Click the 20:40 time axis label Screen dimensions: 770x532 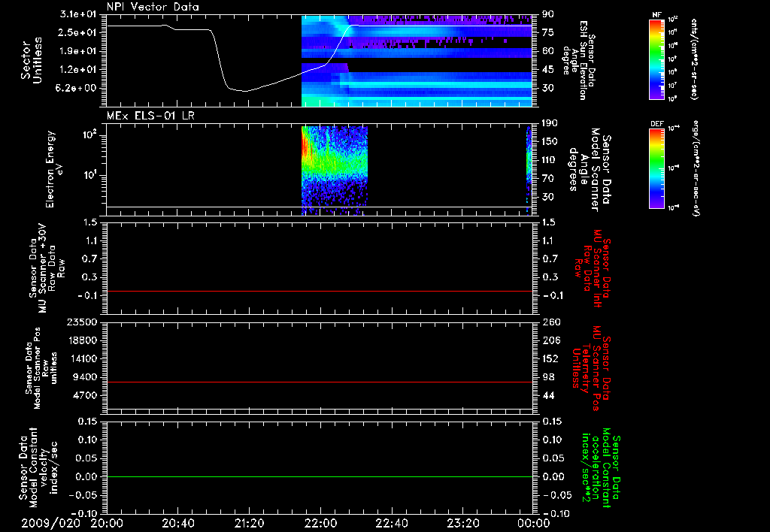(x=177, y=523)
